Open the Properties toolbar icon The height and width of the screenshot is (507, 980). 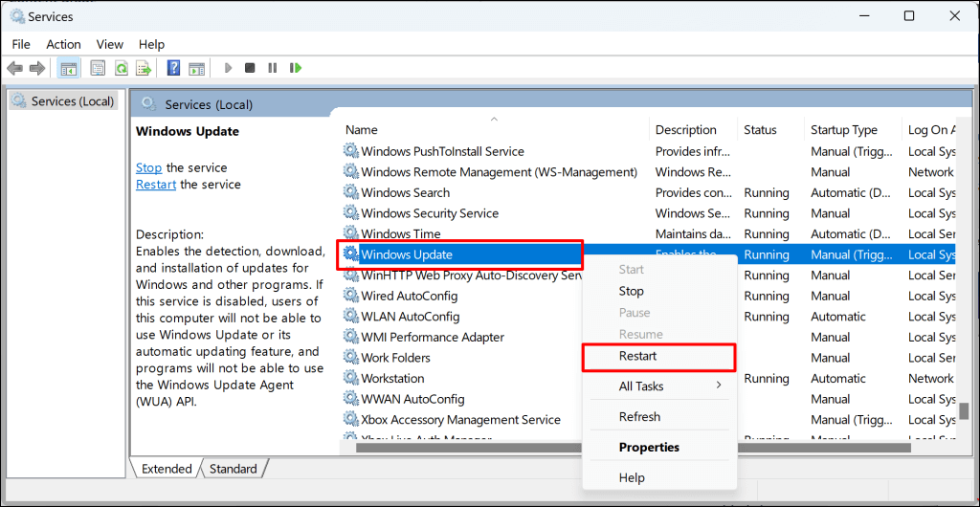pyautogui.click(x=99, y=68)
